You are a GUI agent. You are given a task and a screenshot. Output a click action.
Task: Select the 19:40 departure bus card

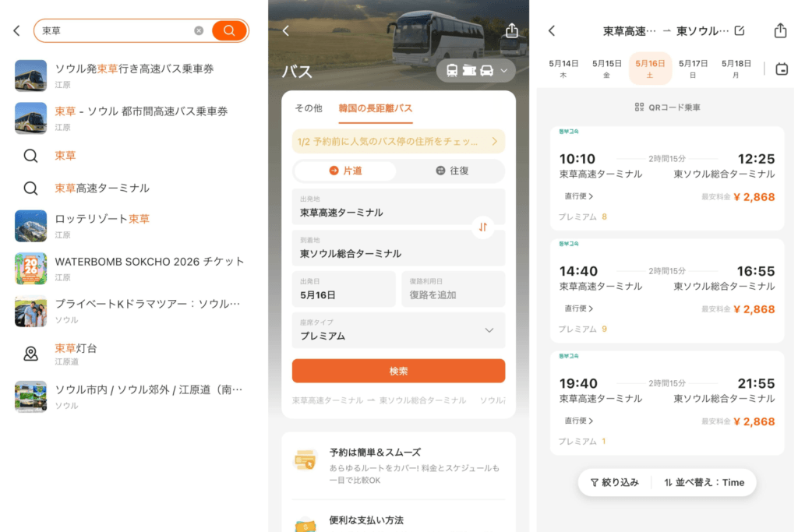[667, 403]
